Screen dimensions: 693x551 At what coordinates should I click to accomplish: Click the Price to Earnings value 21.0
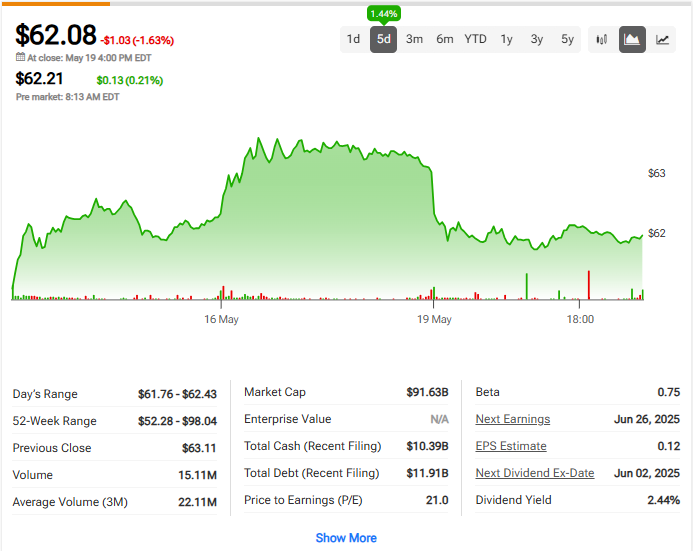(x=437, y=500)
